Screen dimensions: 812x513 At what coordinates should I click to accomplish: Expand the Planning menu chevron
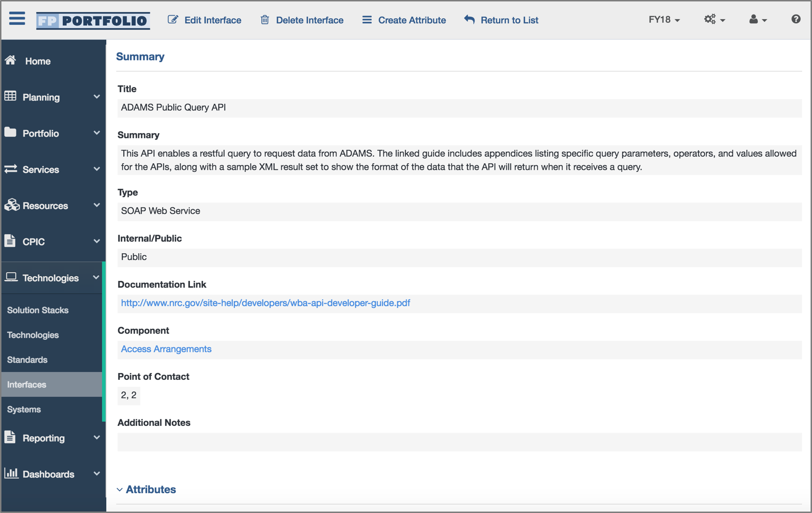[x=97, y=97]
